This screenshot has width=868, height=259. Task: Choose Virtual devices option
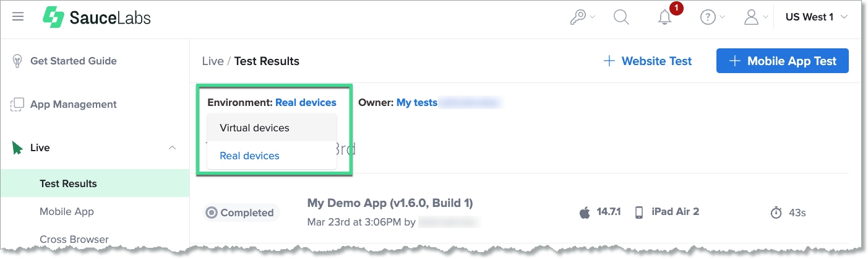[272, 128]
